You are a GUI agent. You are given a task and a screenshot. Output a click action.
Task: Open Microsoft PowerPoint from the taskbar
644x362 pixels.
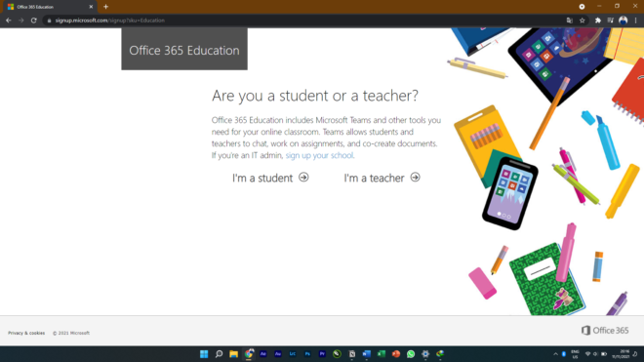(x=396, y=354)
